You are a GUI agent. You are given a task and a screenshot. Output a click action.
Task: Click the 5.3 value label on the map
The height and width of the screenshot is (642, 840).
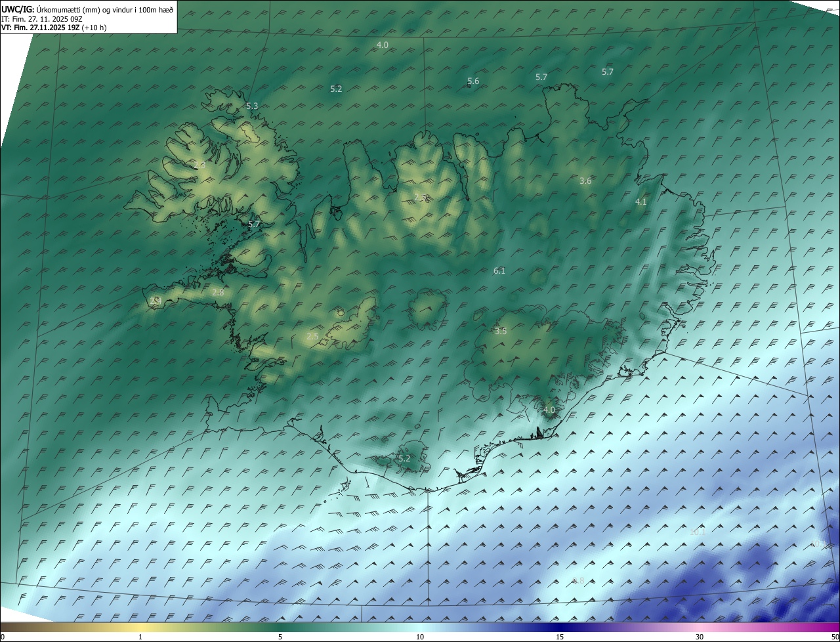tap(252, 106)
